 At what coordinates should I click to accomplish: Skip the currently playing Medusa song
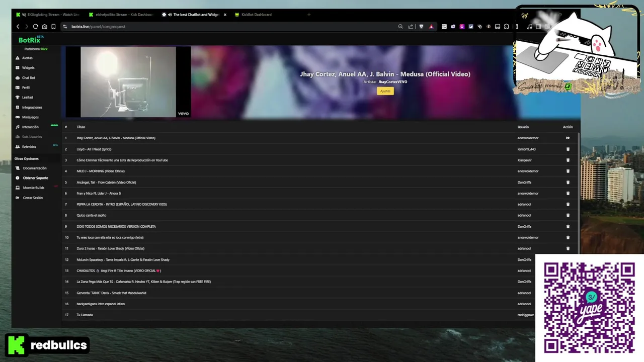(568, 138)
